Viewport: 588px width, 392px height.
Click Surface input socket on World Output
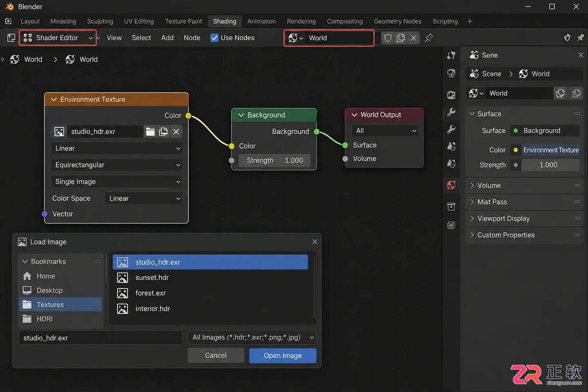(x=345, y=145)
